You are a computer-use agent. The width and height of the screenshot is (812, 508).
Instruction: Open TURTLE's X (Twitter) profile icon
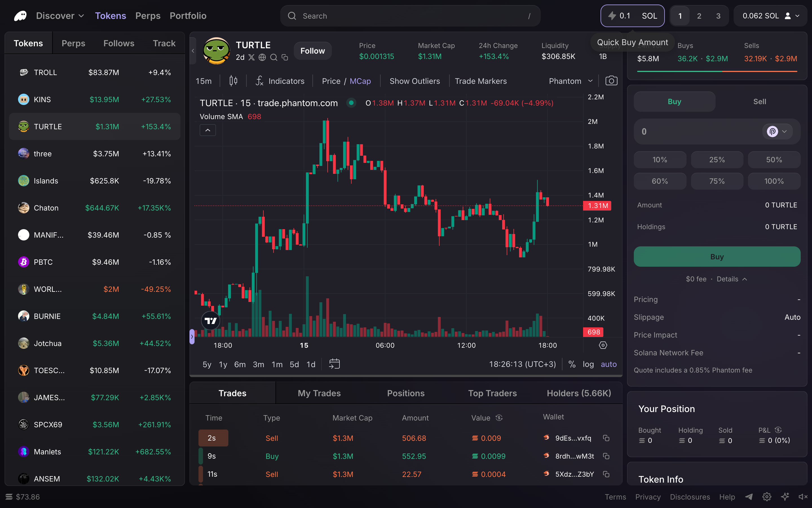pos(251,58)
